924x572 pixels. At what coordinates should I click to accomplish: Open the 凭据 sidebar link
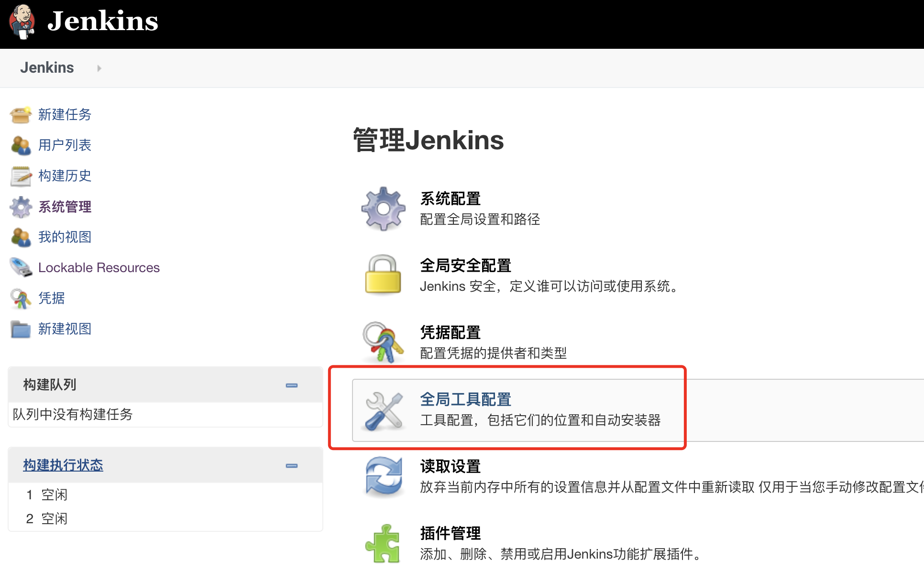point(51,298)
